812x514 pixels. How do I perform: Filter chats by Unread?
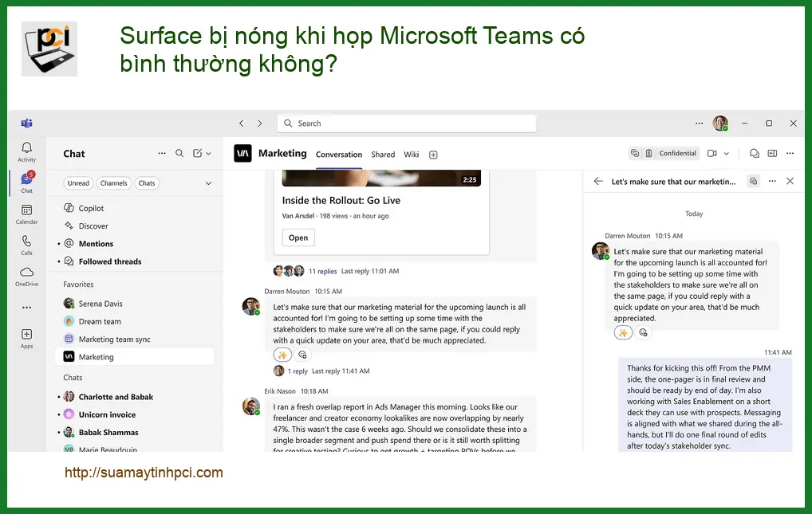point(78,183)
